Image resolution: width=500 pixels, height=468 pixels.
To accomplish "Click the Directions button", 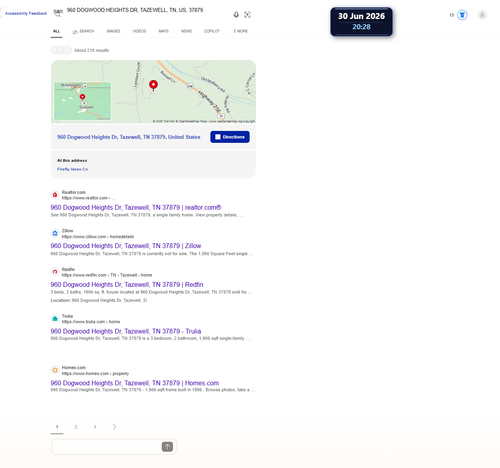I will [x=230, y=137].
